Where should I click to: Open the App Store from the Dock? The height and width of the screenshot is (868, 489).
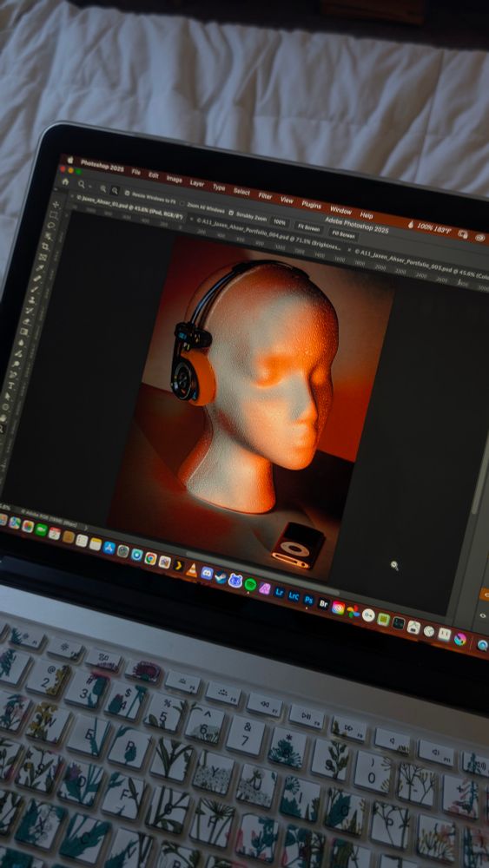coord(109,547)
